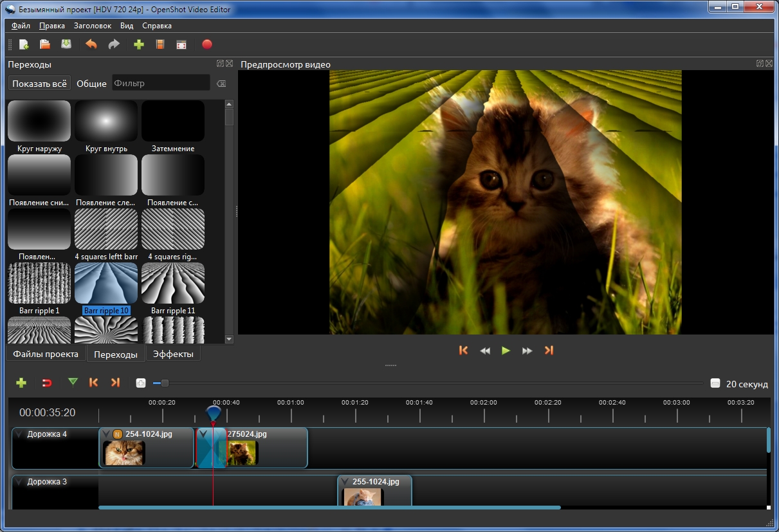Toggle the red magnet snapping button
This screenshot has height=532, width=779.
click(46, 383)
